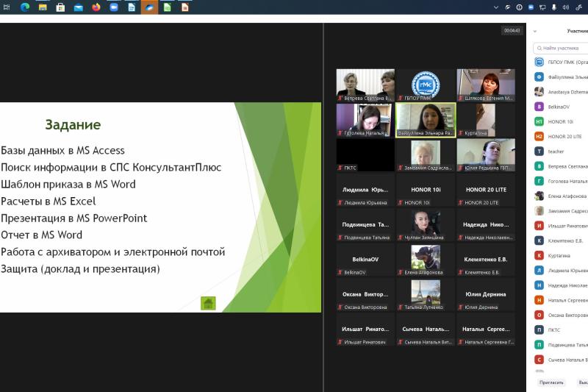Click the green home icon on the slide
This screenshot has height=392, width=588.
[x=208, y=303]
